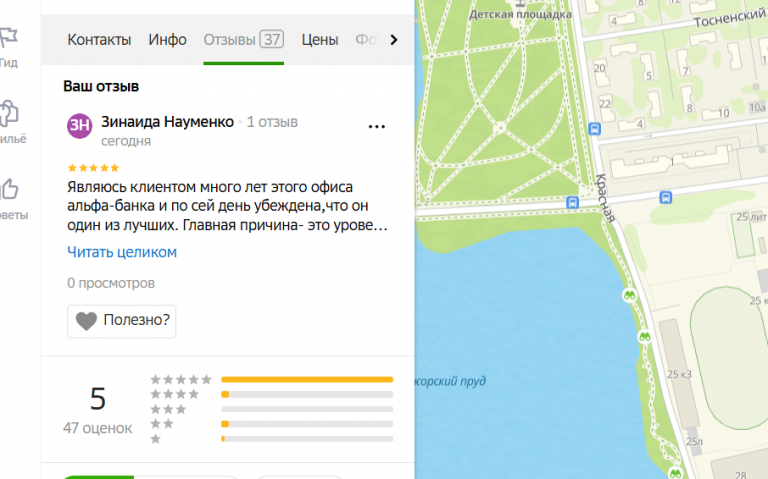Viewport: 768px width, 479px height.
Task: Click the upper binoculars viewpoint marker on the map
Action: click(629, 295)
